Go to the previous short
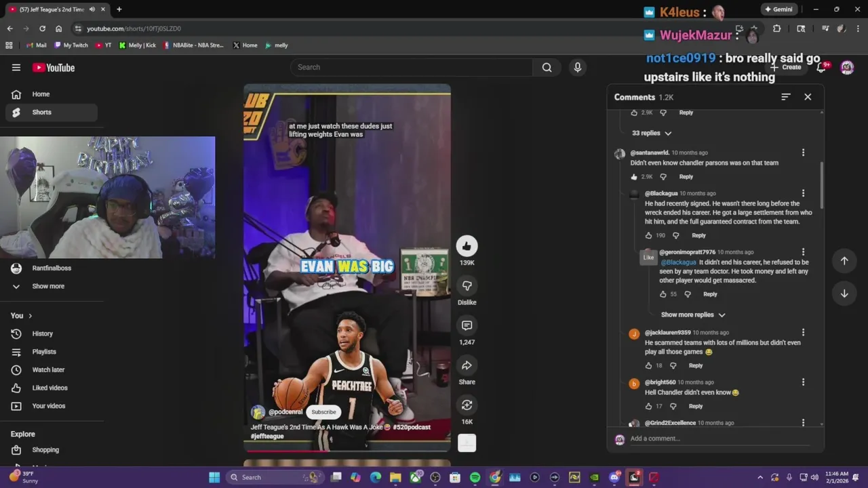 click(x=844, y=261)
